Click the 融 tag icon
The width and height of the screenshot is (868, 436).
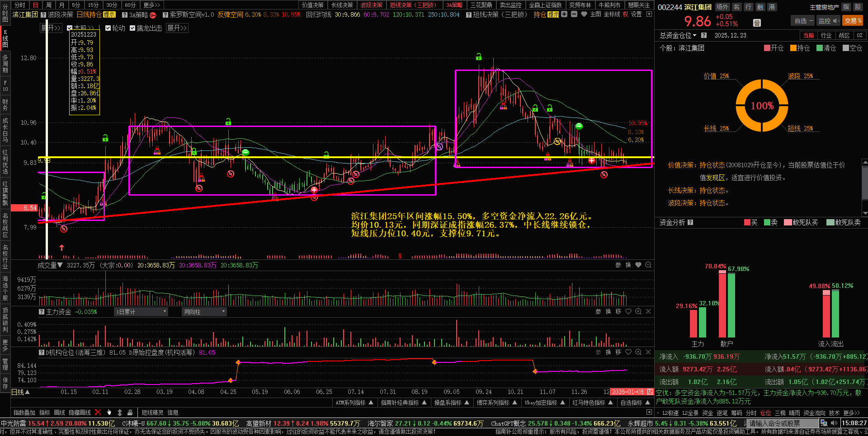coord(760,7)
